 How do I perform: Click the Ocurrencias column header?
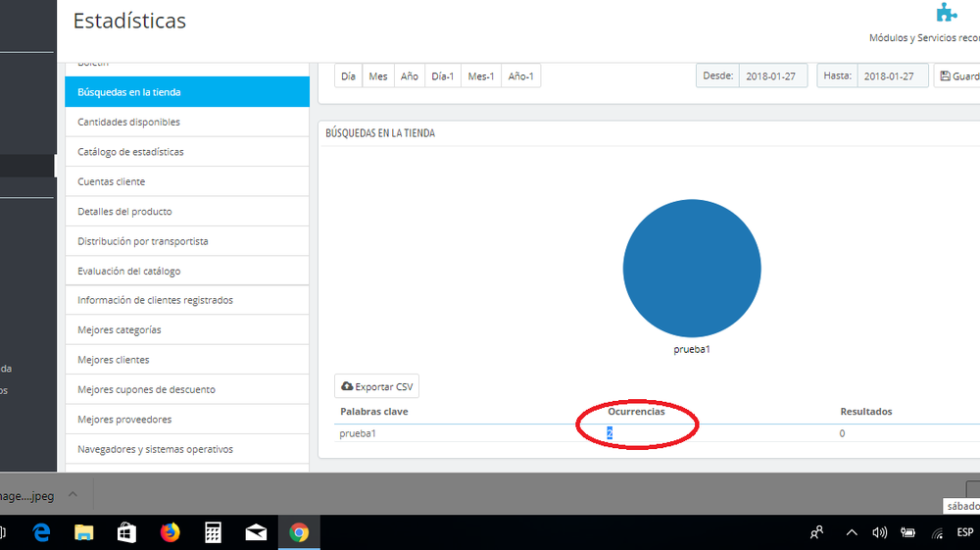coord(636,411)
